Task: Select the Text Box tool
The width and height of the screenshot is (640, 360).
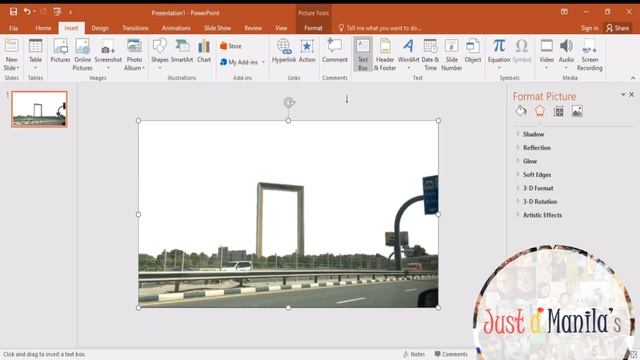Action: coord(363,54)
